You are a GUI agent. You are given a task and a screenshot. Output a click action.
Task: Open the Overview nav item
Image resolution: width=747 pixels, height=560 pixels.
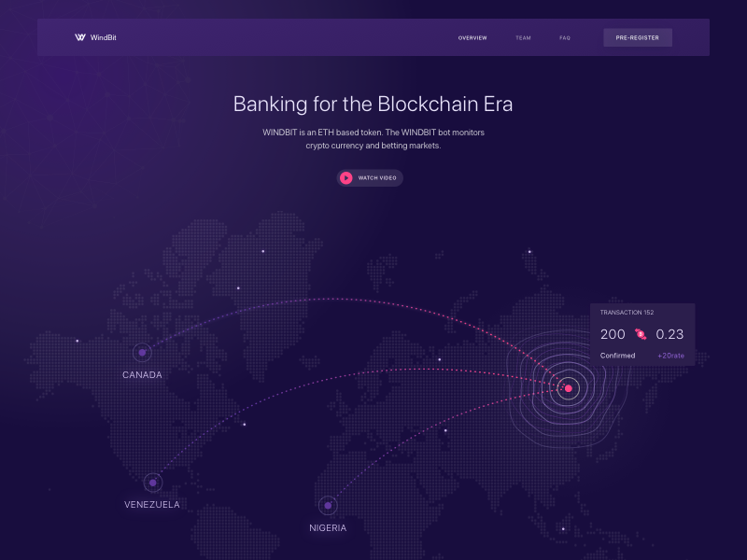click(x=472, y=37)
